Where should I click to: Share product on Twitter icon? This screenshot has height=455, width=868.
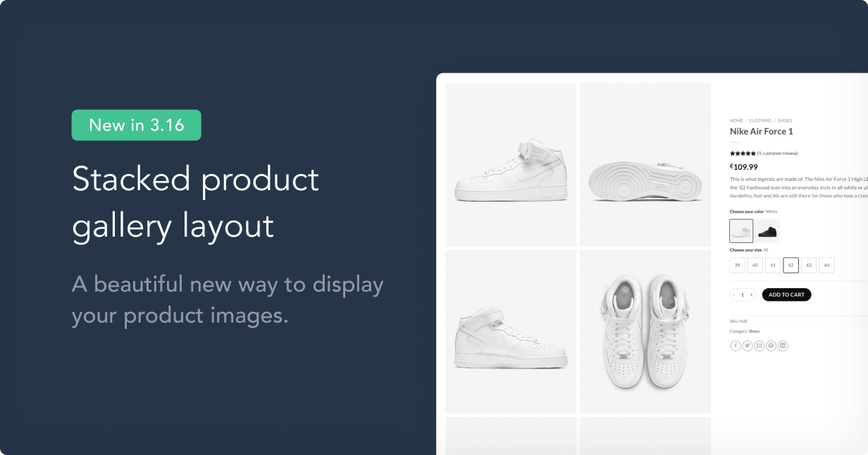[x=748, y=346]
